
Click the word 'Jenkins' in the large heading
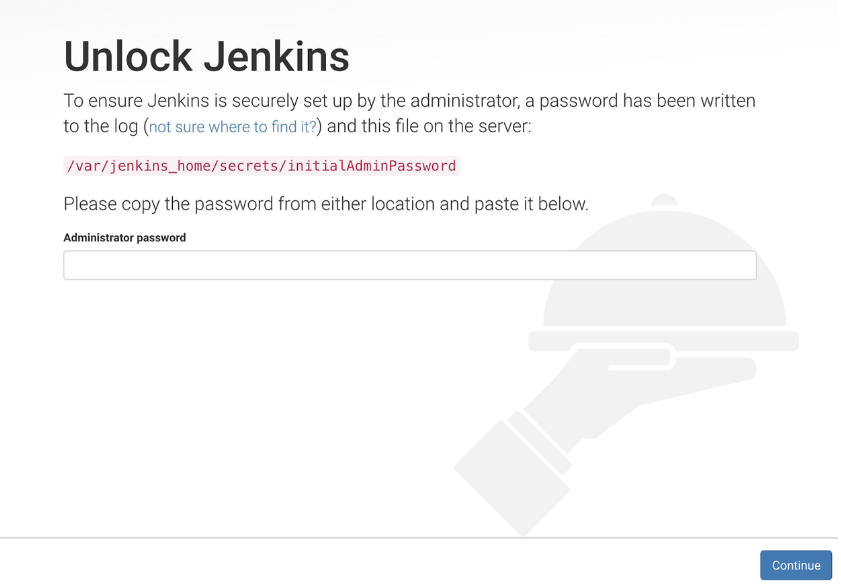tap(277, 56)
